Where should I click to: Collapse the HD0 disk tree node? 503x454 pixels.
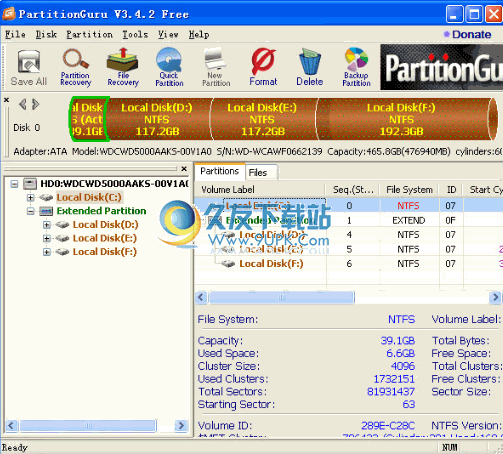(x=14, y=184)
